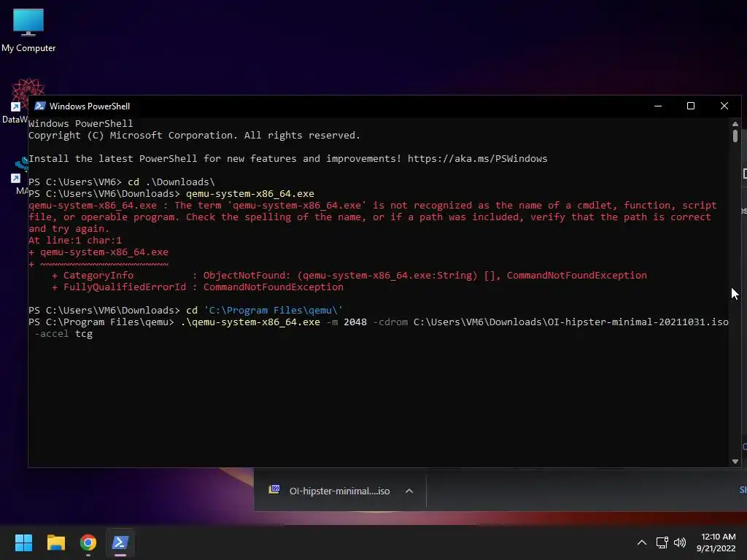This screenshot has width=747, height=560.
Task: Click the ISO file icon in the download bar
Action: point(274,489)
